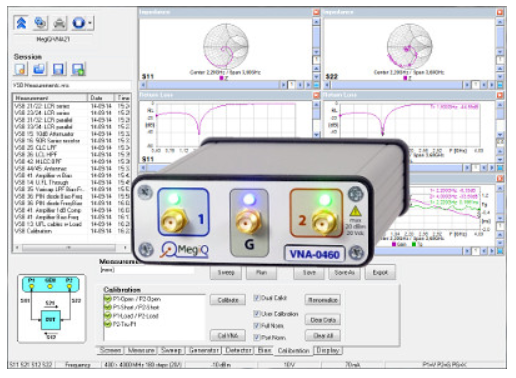
Task: Click the Clear All button
Action: (323, 335)
